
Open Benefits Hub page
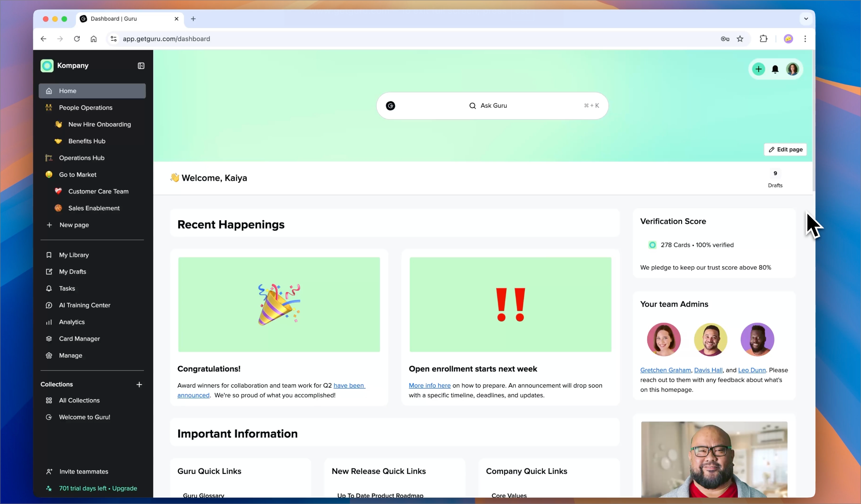pos(92,141)
